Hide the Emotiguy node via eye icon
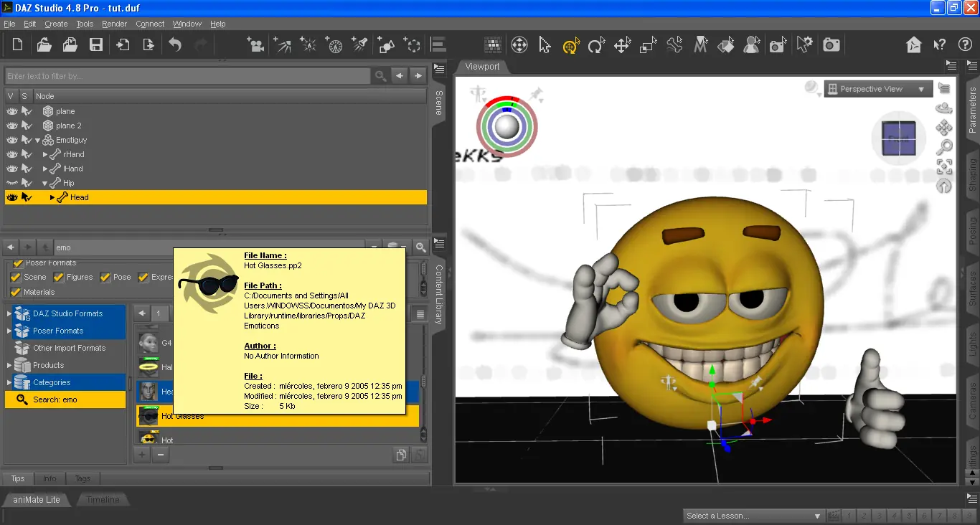 click(x=11, y=140)
